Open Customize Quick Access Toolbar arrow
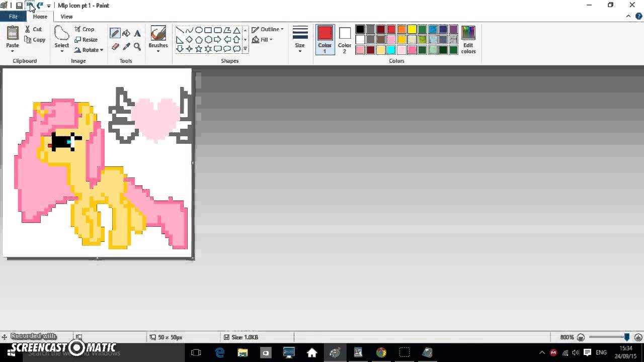 point(49,6)
